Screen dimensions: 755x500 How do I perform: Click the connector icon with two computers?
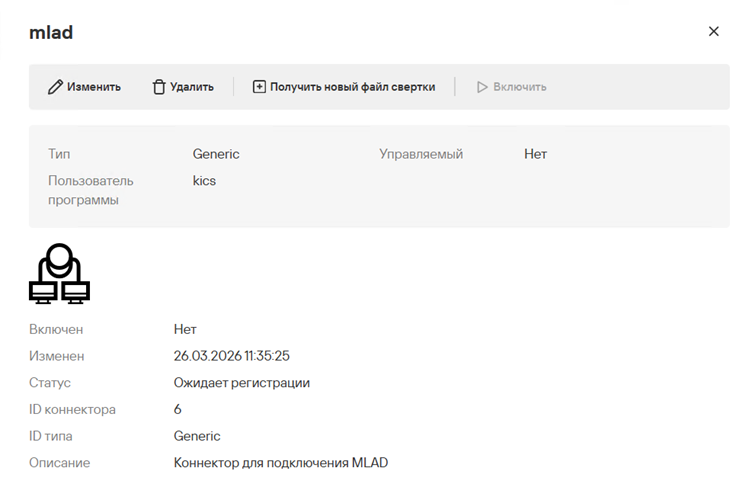(59, 273)
